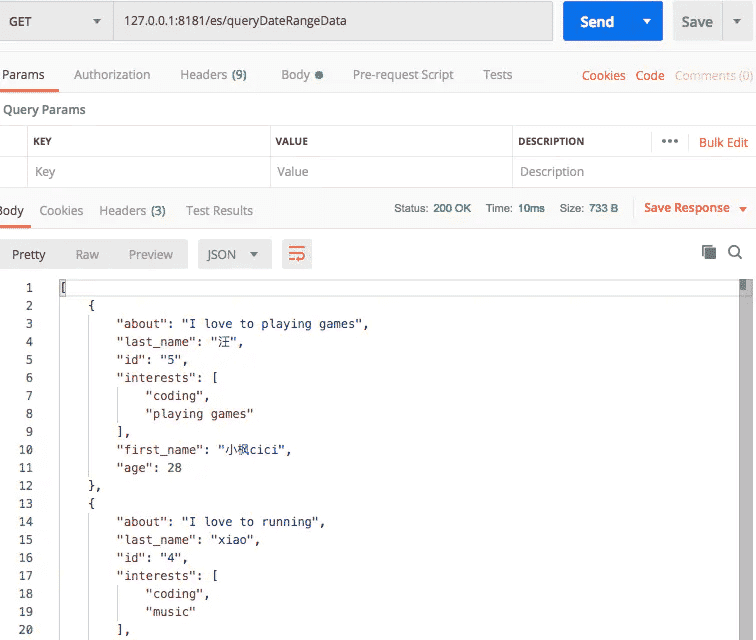Open response Headers (3) tab
Screen dimensions: 756x640
coord(133,211)
